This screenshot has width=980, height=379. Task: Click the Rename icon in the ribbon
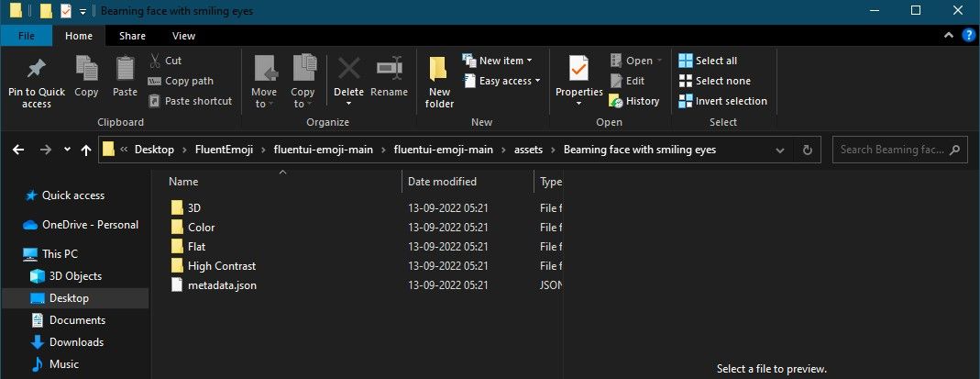[390, 71]
